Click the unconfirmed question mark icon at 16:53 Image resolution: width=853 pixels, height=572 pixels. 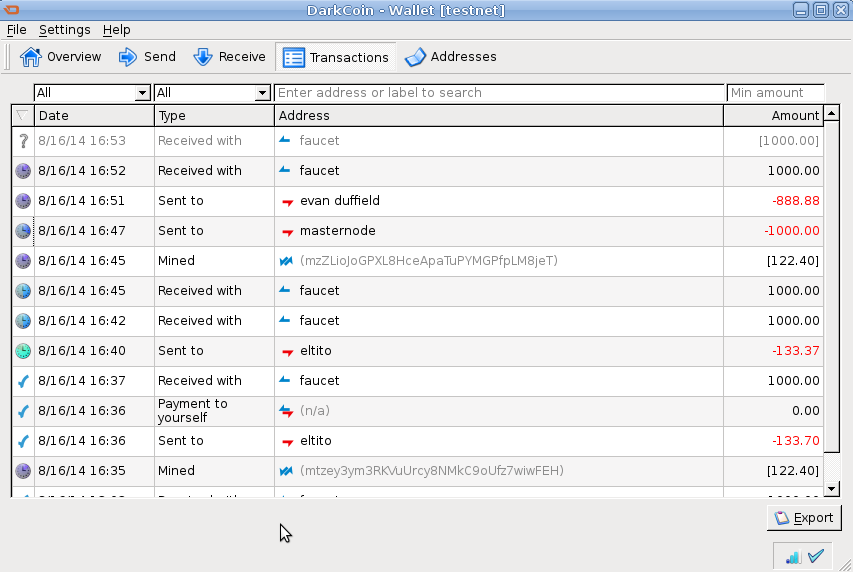23,141
